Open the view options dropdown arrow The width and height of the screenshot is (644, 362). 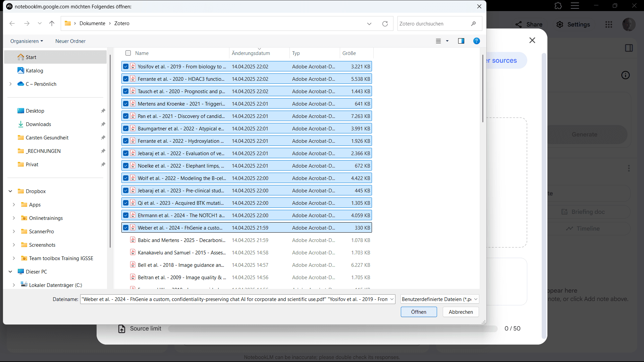click(x=447, y=41)
